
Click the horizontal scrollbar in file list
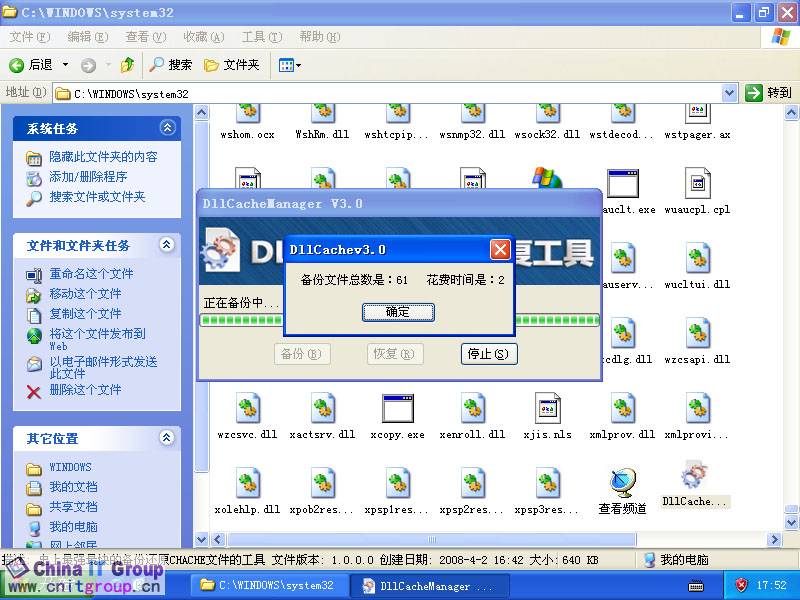coord(431,539)
